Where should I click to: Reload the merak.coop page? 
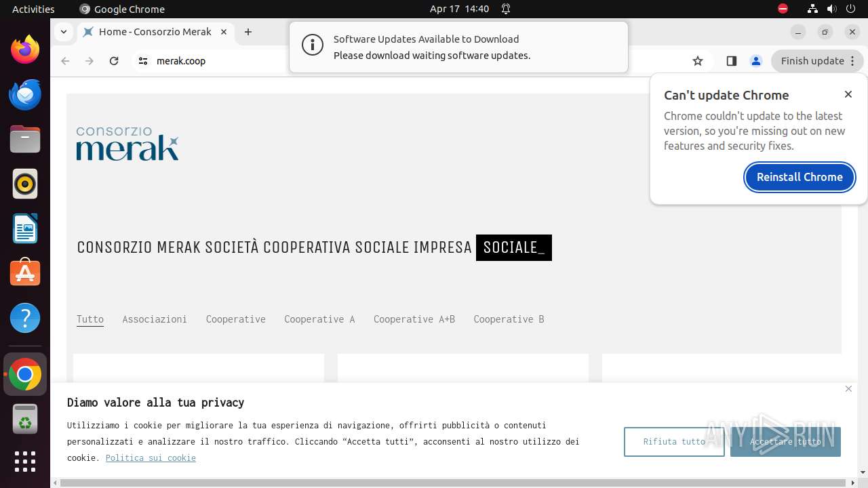(x=114, y=61)
